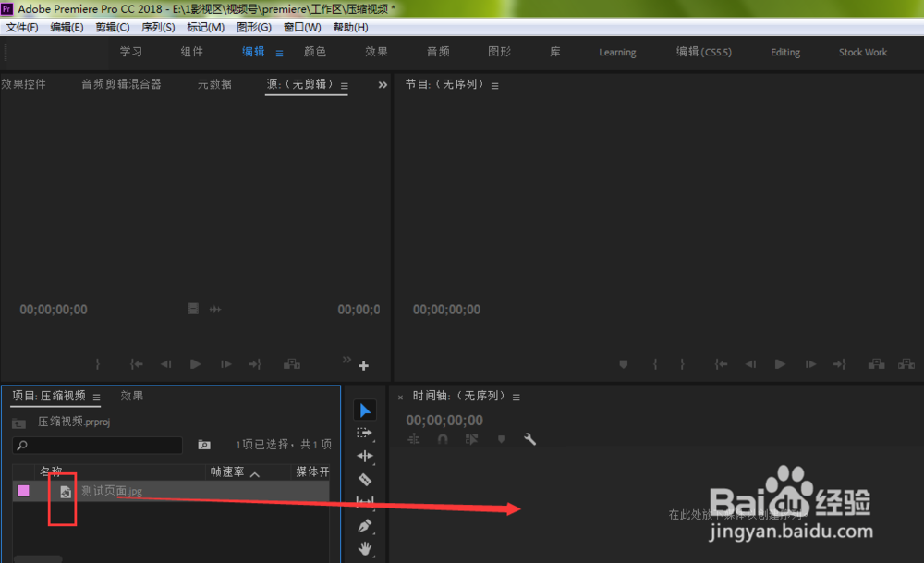This screenshot has height=563, width=924.
Task: Switch to 颜色 workspace
Action: point(315,52)
